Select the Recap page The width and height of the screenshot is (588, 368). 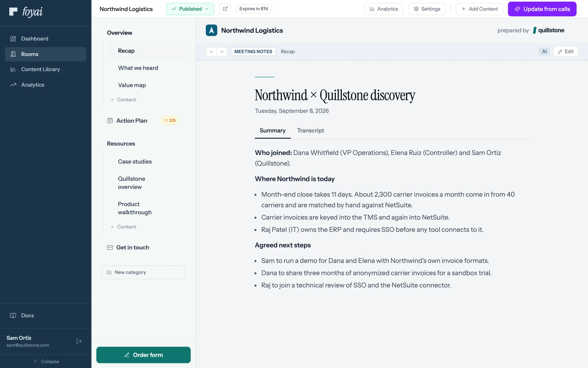(149, 51)
